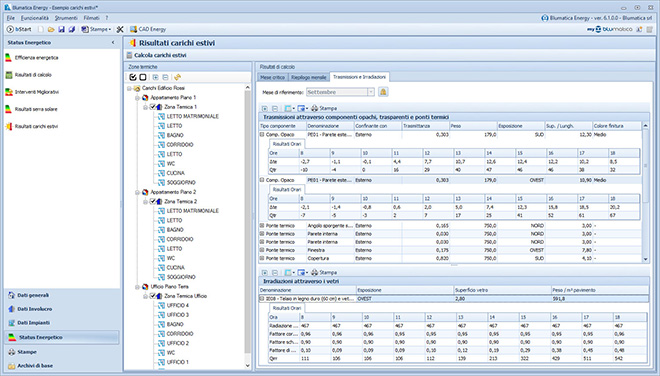The image size is (660, 376).
Task: Click the bStart toolbar button
Action: [x=19, y=29]
